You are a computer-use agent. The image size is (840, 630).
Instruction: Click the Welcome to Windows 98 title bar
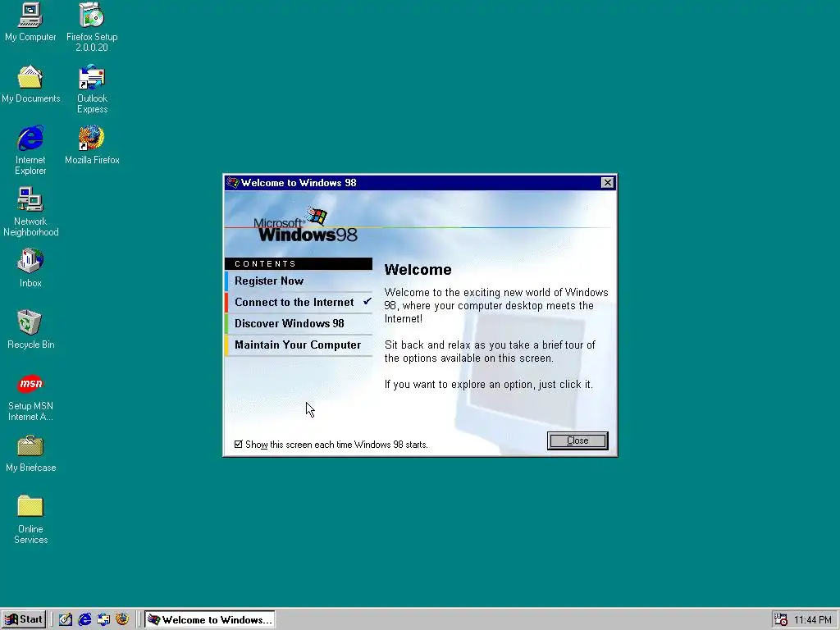(420, 183)
